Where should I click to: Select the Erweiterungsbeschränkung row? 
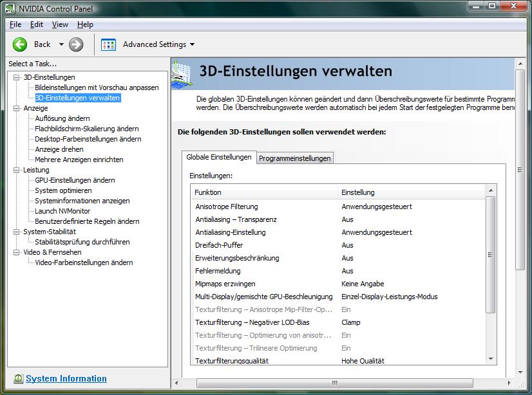(338, 258)
